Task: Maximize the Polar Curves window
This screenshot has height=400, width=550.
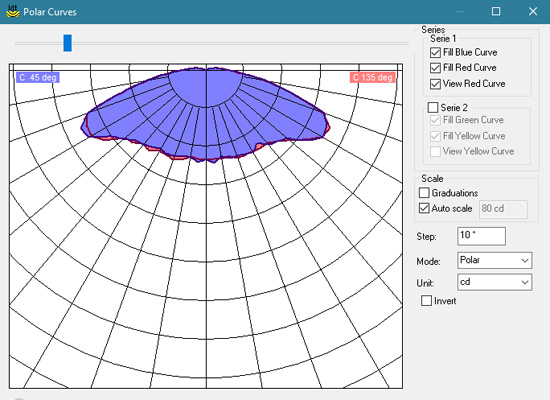Action: tap(496, 12)
